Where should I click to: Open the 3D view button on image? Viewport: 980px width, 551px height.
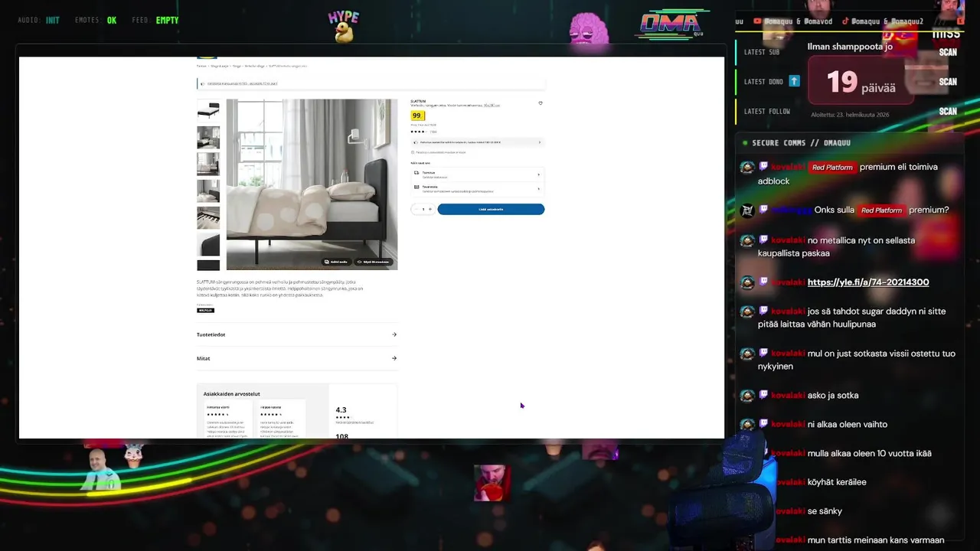coord(373,262)
